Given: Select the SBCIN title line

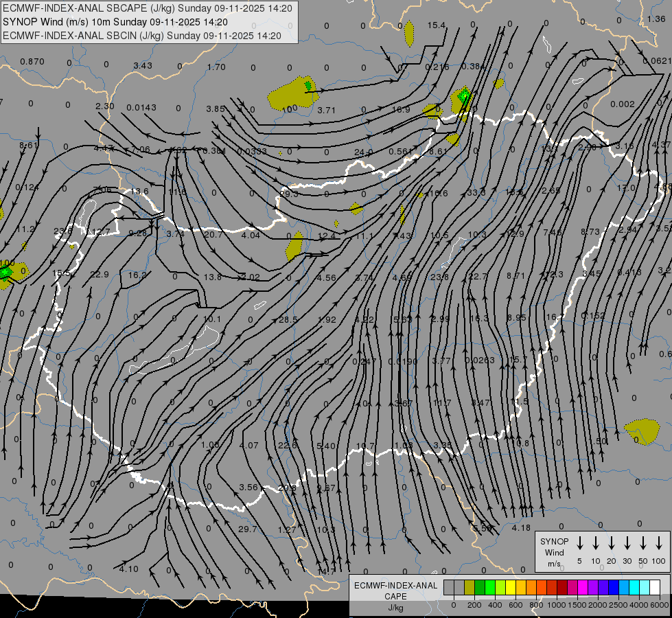Looking at the screenshot, I should [x=142, y=36].
